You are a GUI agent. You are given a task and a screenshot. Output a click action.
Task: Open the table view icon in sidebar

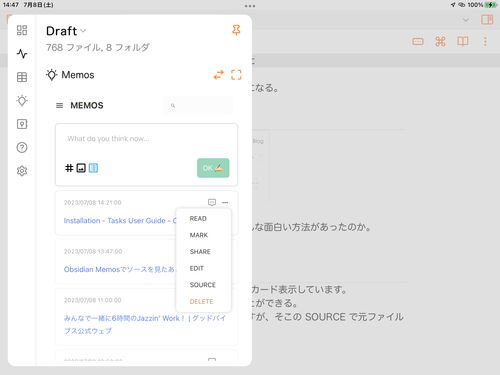22,77
